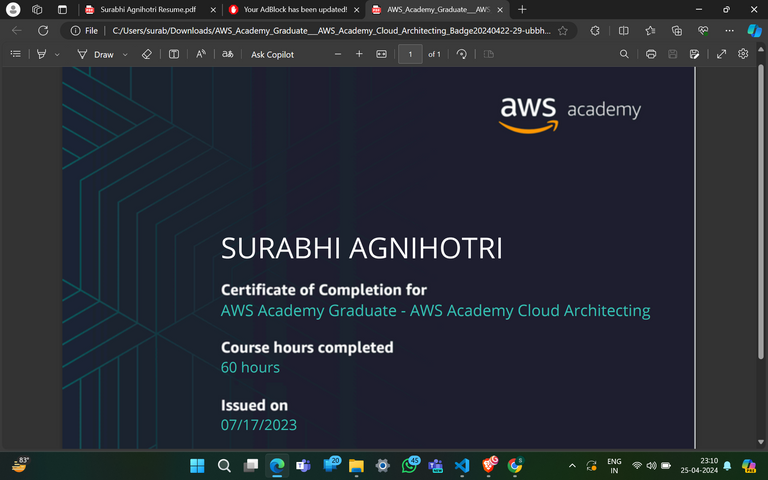Save the PDF with disk icon
The width and height of the screenshot is (768, 480).
(x=672, y=54)
